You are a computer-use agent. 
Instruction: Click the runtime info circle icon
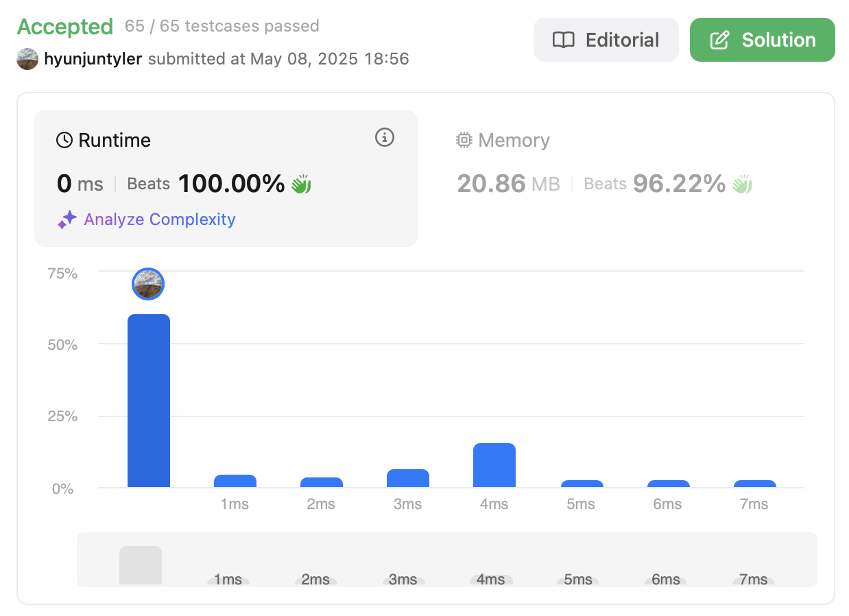tap(385, 137)
